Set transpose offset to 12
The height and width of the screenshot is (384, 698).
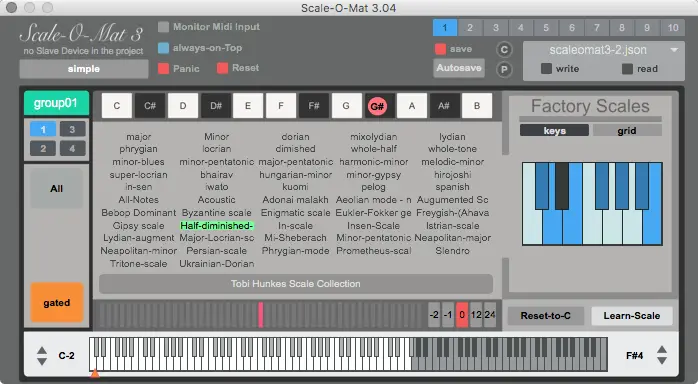click(476, 315)
